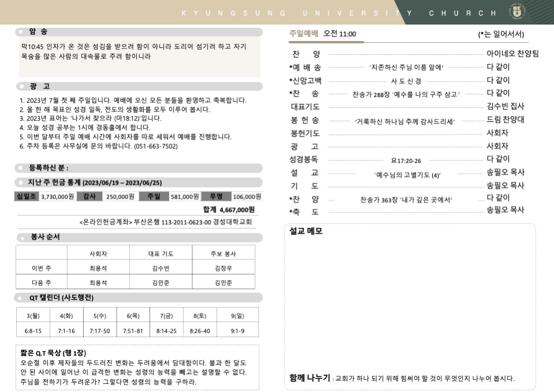Image resolution: width=554 pixels, height=392 pixels.
Task: Click announcement 4 about "성경 공부는 1시"
Action: coord(85,128)
